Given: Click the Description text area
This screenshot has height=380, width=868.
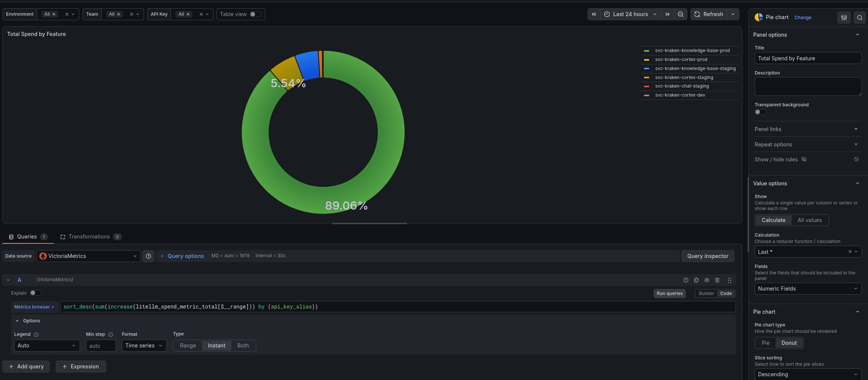Looking at the screenshot, I should [x=808, y=86].
